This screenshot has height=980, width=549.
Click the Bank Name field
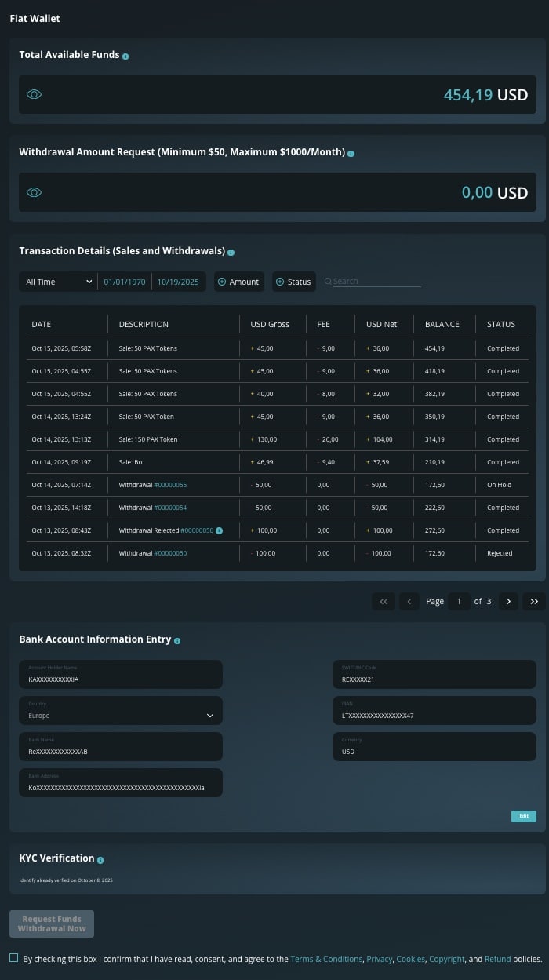(121, 747)
